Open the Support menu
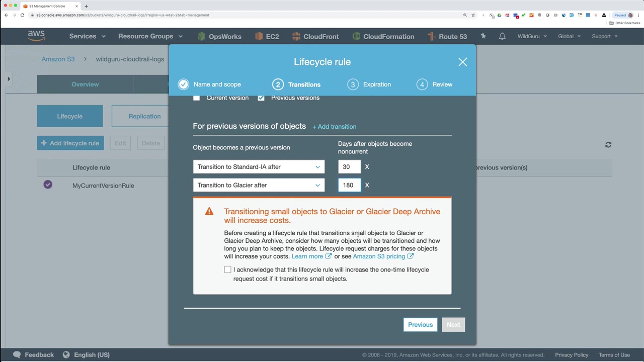The image size is (644, 362). (604, 36)
